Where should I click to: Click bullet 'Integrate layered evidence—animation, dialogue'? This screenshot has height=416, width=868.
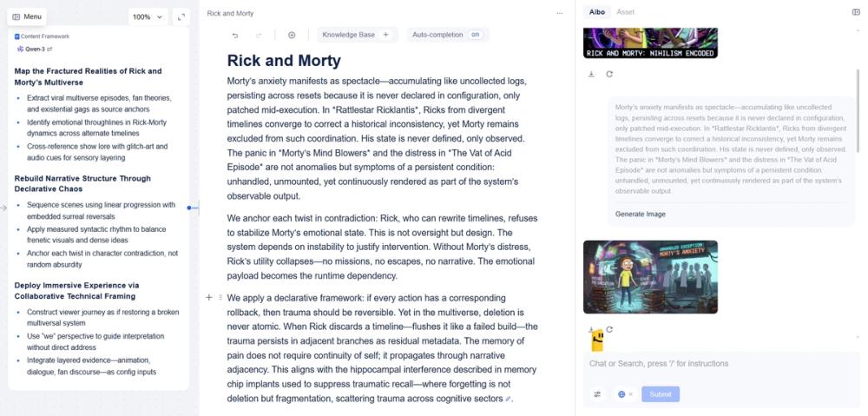point(92,366)
